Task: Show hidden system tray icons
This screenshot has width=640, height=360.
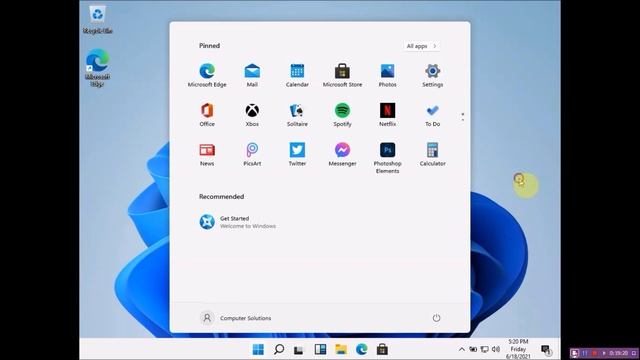Action: [462, 349]
